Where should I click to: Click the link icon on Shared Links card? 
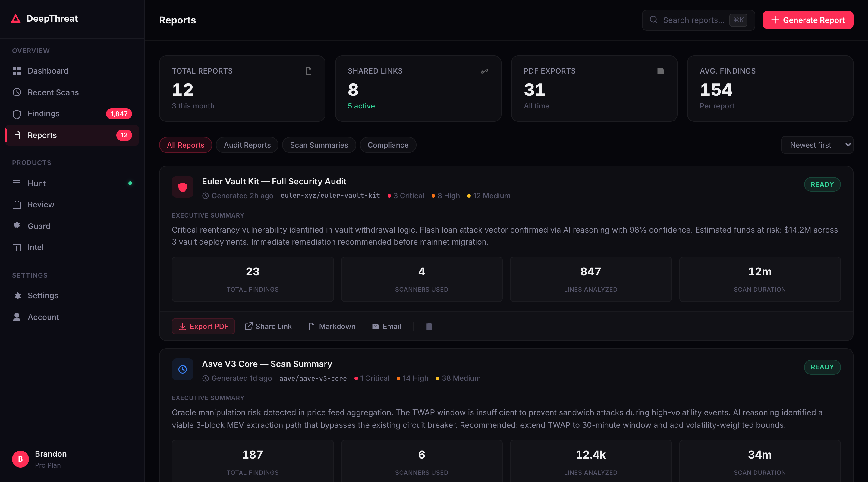point(484,71)
